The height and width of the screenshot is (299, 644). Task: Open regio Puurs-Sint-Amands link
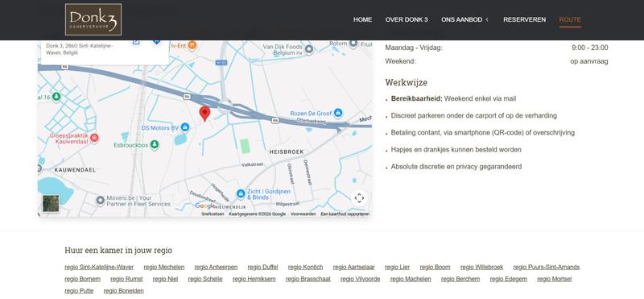(547, 267)
